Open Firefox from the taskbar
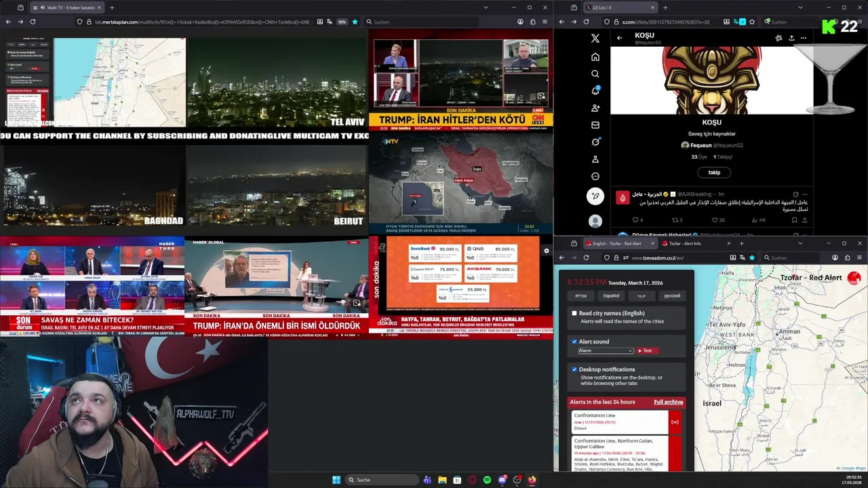868x488 pixels. (532, 480)
